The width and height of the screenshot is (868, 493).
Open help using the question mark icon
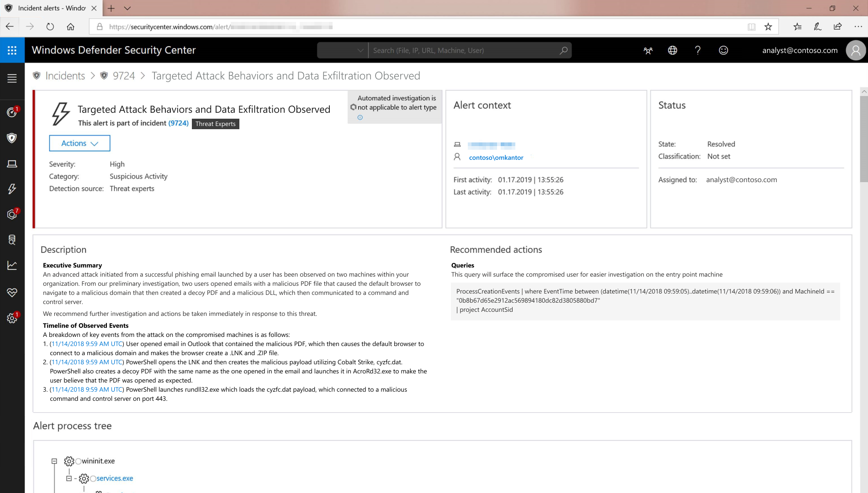point(698,50)
